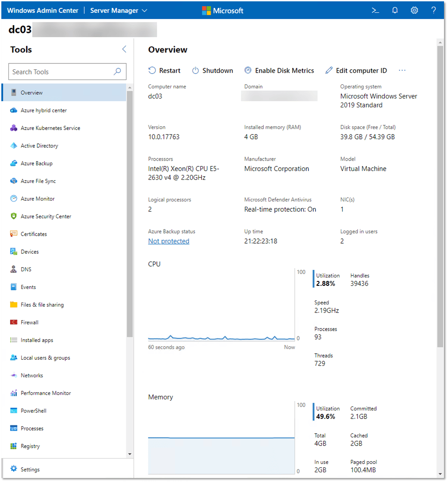Click the Tools list scroll-down arrow
Image resolution: width=448 pixels, height=482 pixels.
130,454
